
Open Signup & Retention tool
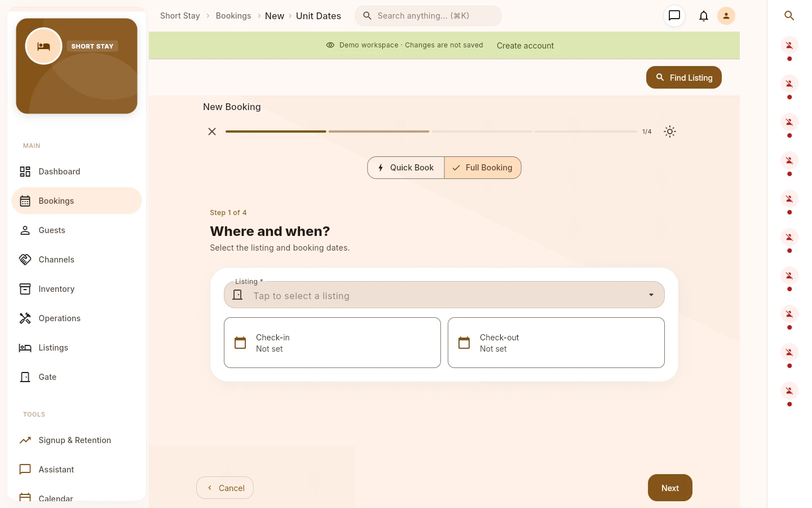pos(77,440)
